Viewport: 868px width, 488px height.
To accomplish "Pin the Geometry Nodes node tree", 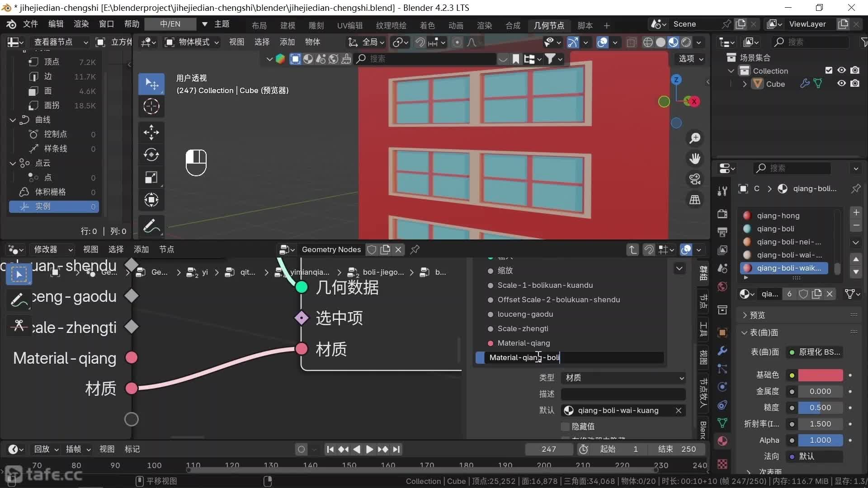I will click(x=415, y=249).
